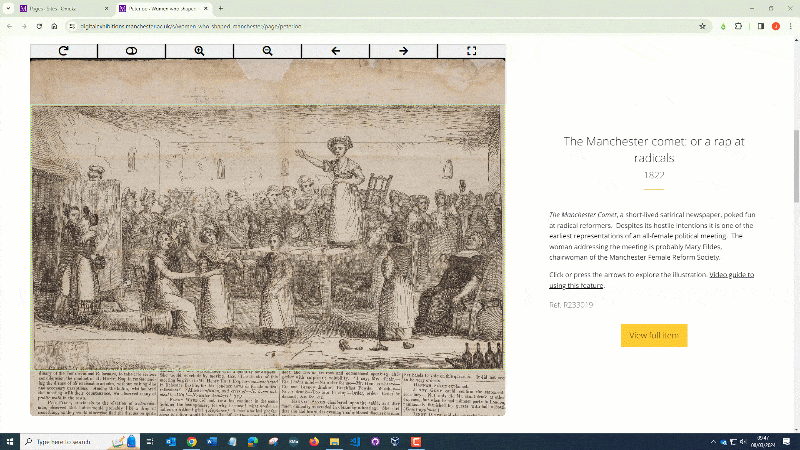
Task: Reload the current page
Action: (x=39, y=26)
